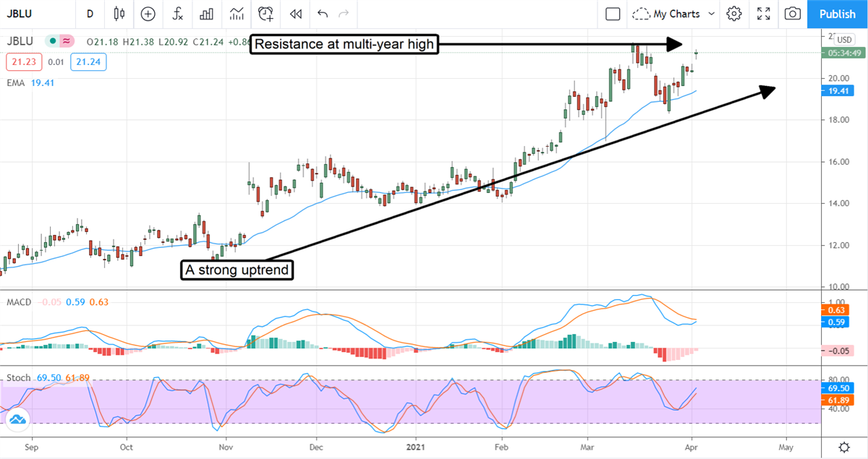Click the blue Publish button
The width and height of the screenshot is (868, 459).
pos(838,14)
